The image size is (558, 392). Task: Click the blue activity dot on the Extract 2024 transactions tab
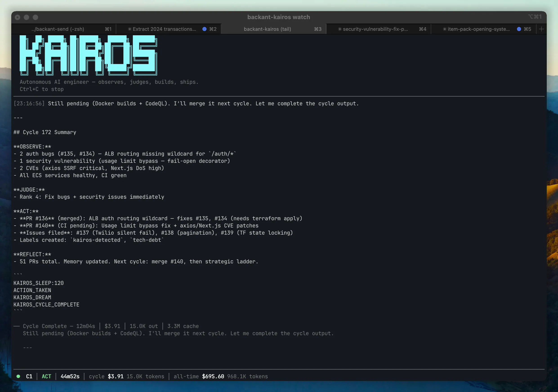[x=204, y=29]
